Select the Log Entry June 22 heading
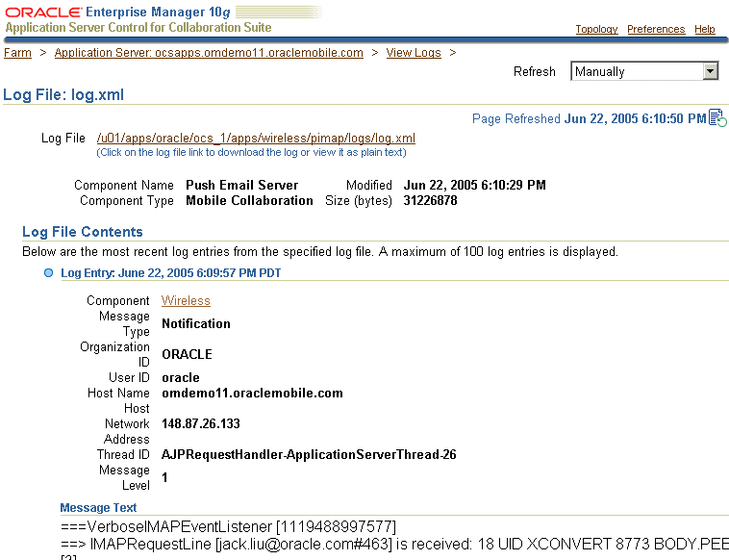729x560 pixels. pyautogui.click(x=170, y=273)
